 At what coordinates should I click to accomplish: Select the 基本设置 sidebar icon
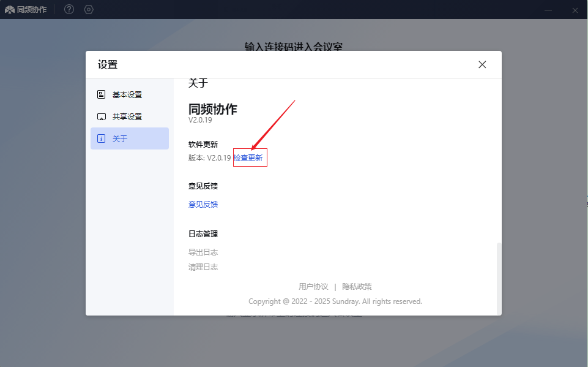pos(102,94)
